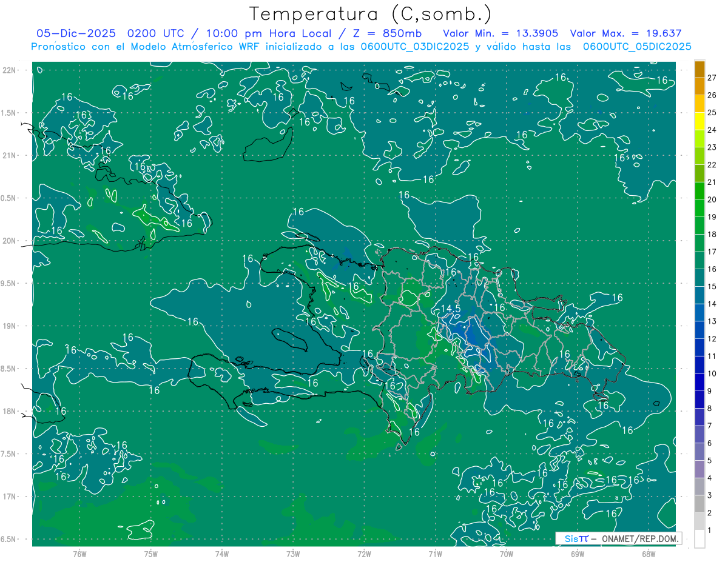This screenshot has height=562, width=728.
Task: Click 'Valor Max. = 19.637' text
Action: [626, 33]
